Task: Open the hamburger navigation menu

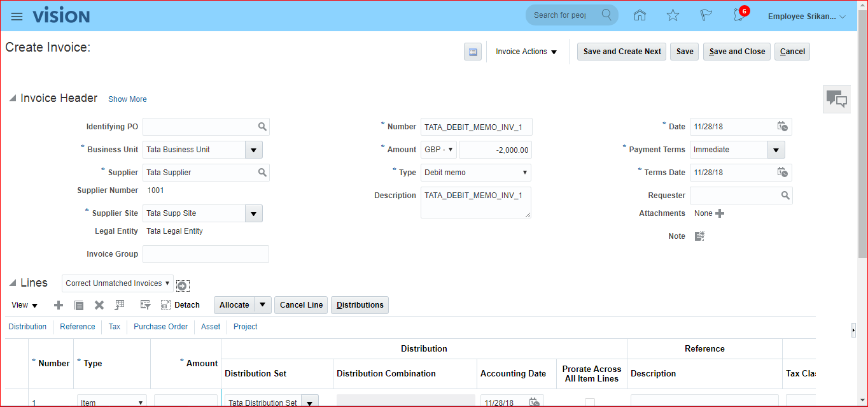Action: (x=17, y=16)
